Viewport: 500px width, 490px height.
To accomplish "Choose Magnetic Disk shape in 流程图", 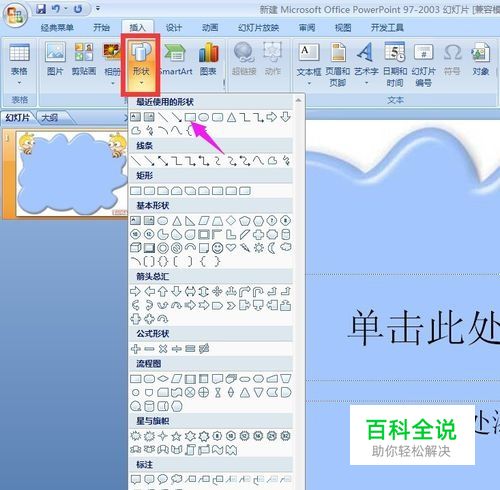I will tap(149, 406).
